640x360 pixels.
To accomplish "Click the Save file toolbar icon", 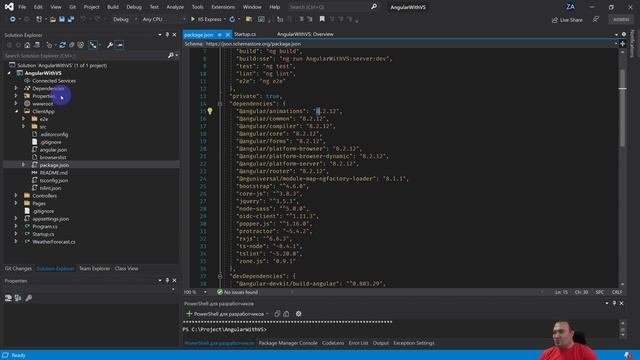I will tap(62, 19).
